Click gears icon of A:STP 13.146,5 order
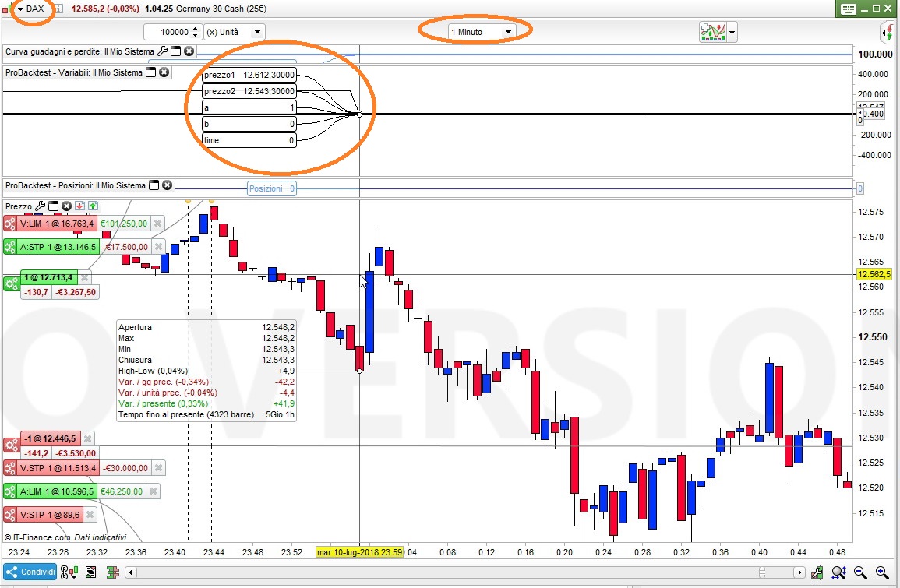This screenshot has width=900, height=588. (x=10, y=247)
